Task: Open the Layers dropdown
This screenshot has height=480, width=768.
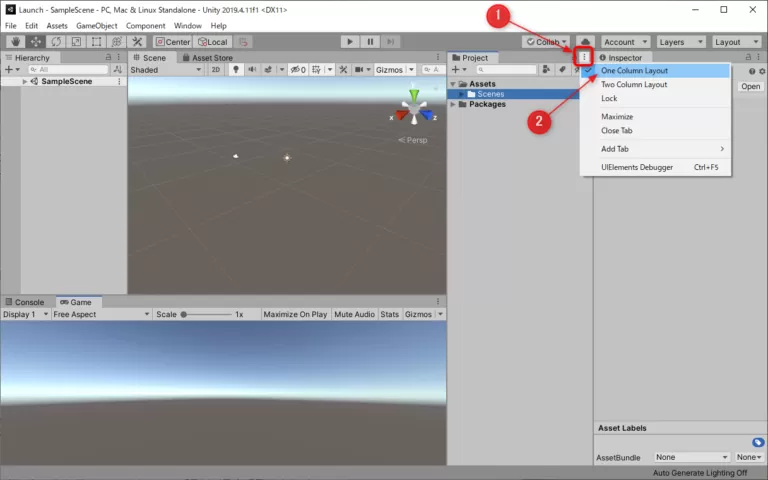Action: (680, 42)
